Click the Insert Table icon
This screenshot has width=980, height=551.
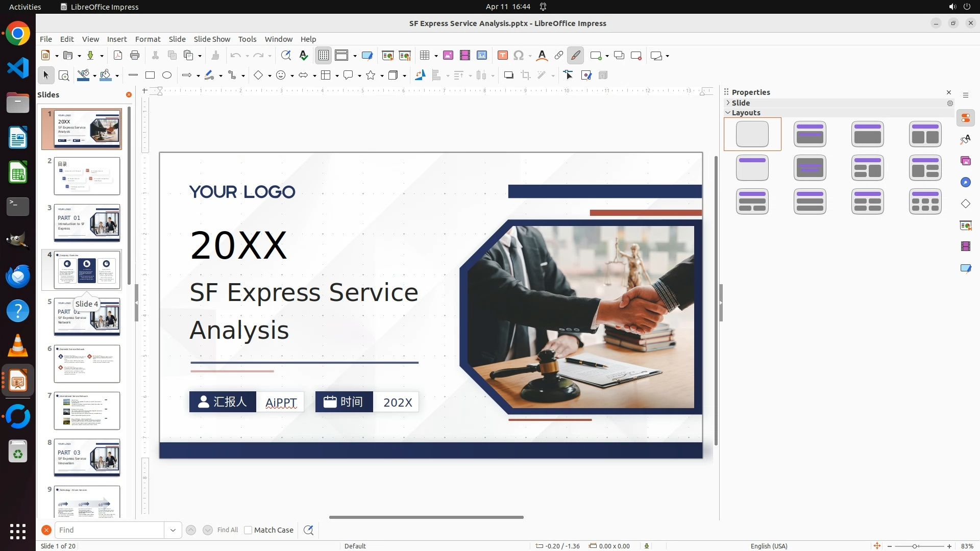(424, 56)
